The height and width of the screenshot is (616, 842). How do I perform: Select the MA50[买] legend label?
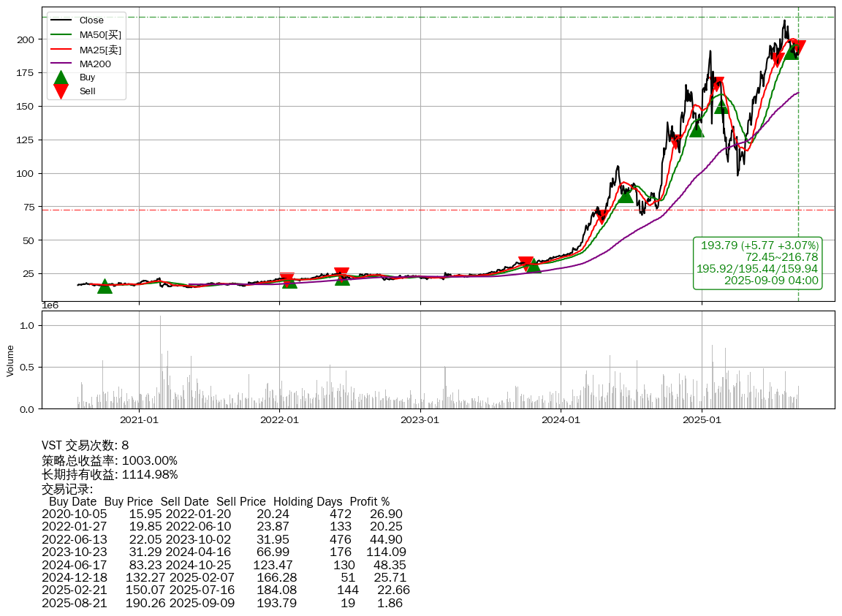(100, 35)
